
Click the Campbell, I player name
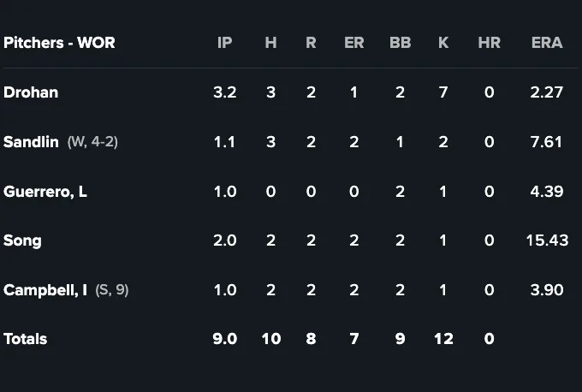coord(45,290)
